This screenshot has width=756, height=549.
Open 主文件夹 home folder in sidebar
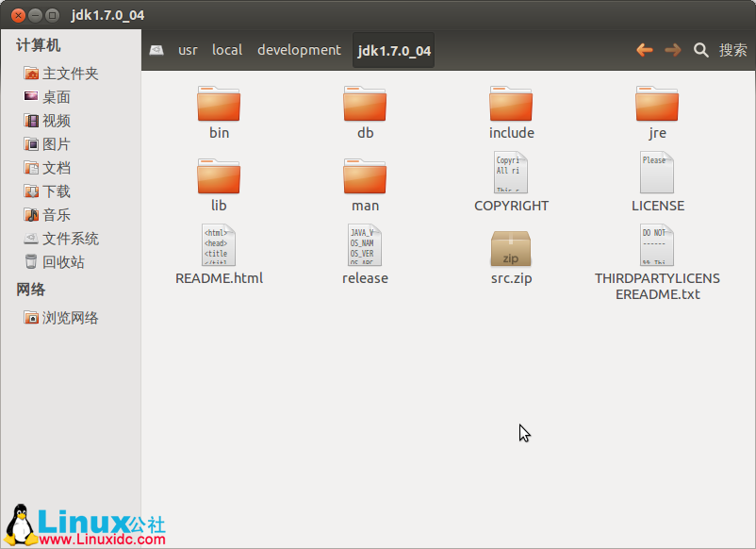coord(61,74)
